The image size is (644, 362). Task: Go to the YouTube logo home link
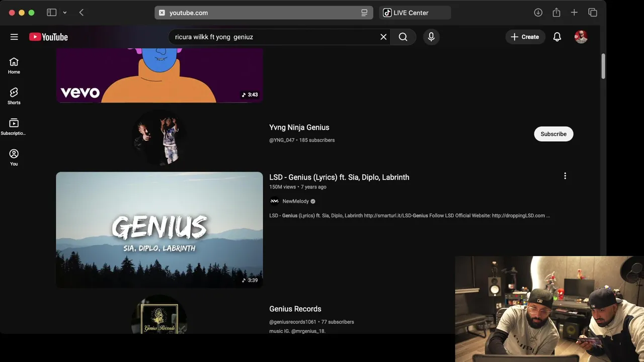(x=48, y=37)
